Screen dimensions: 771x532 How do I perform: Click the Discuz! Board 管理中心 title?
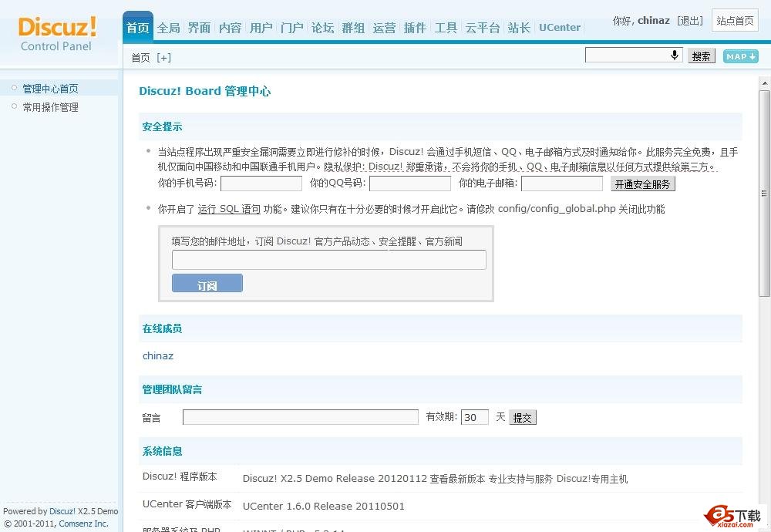pos(204,91)
